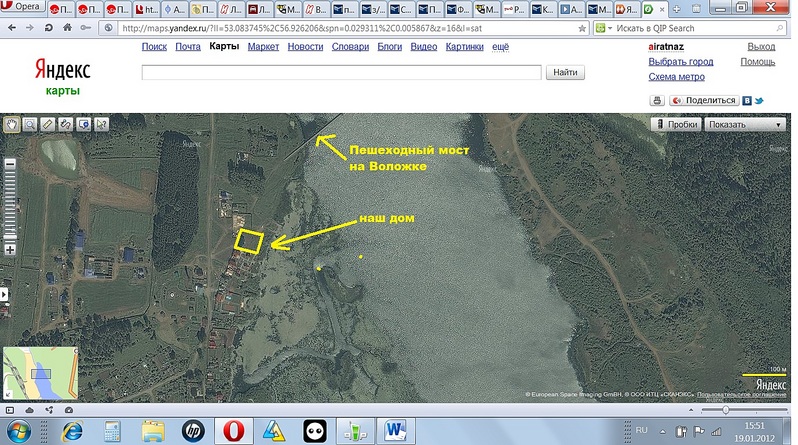The width and height of the screenshot is (798, 445).
Task: Open the 'Выход' logout link
Action: 761,47
